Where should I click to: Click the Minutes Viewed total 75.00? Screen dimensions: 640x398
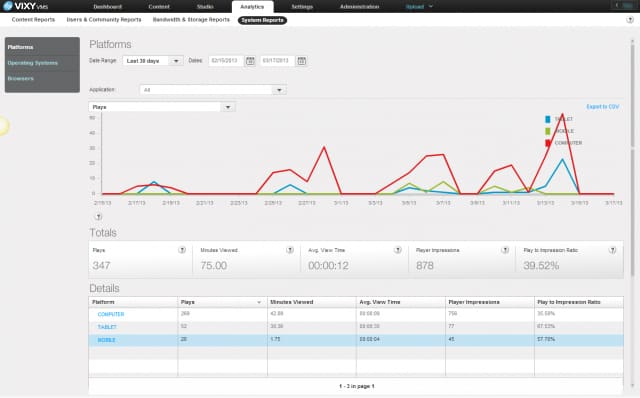213,266
